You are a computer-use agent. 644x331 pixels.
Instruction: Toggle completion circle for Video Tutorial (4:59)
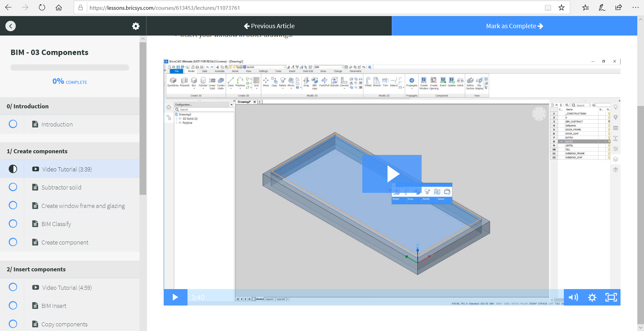coord(13,287)
